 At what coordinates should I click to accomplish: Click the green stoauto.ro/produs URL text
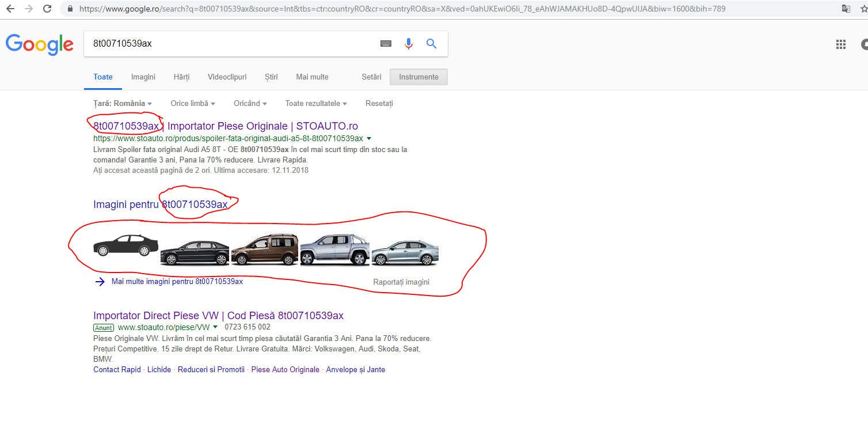[x=228, y=139]
